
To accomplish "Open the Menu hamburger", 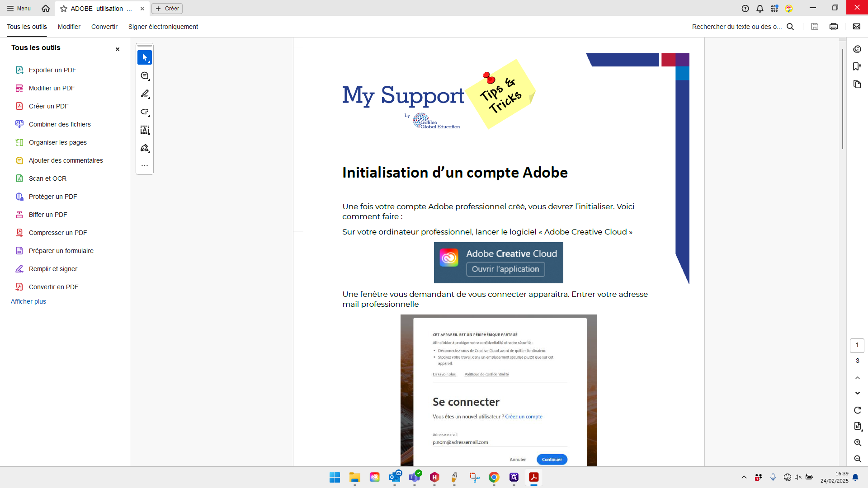I will [x=19, y=9].
